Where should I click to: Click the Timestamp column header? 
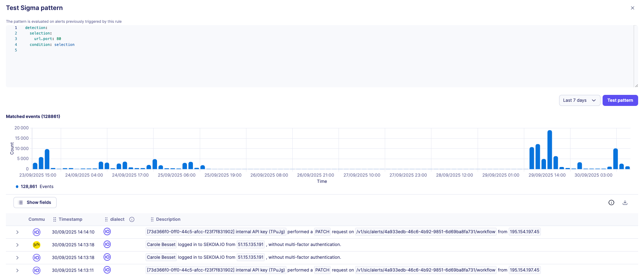(70, 219)
